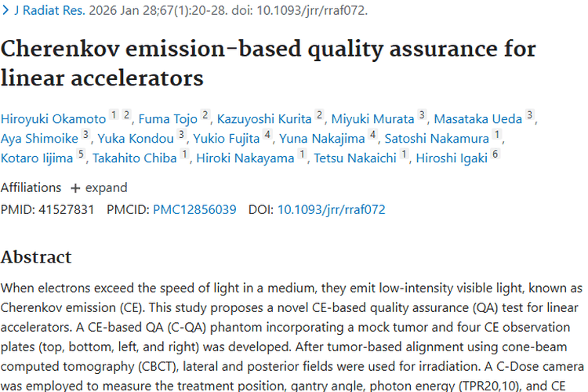Open author Hiroyuki Okamoto's profile link
This screenshot has height=392, width=588.
point(53,119)
